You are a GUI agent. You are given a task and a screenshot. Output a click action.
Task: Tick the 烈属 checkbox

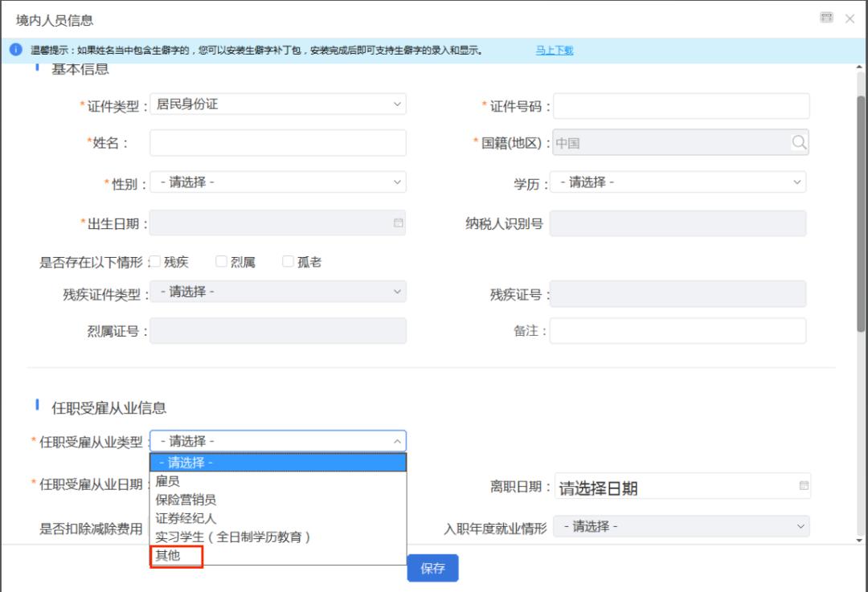click(x=222, y=262)
